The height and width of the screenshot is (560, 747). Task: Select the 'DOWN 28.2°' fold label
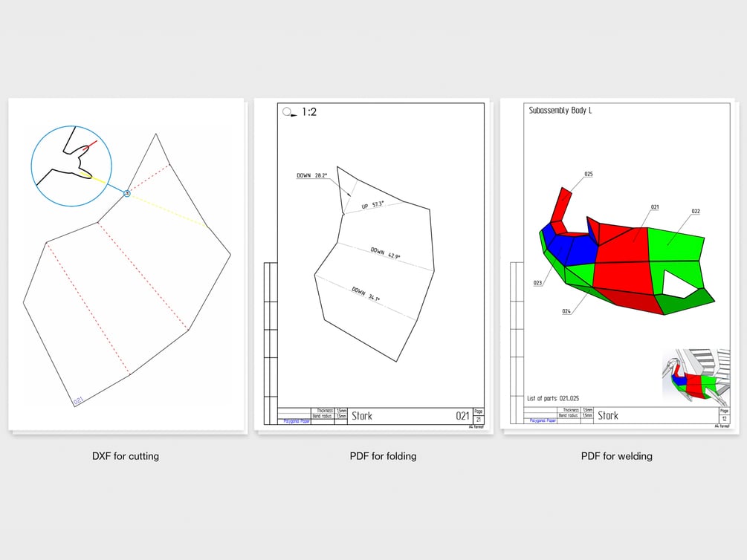coord(312,175)
